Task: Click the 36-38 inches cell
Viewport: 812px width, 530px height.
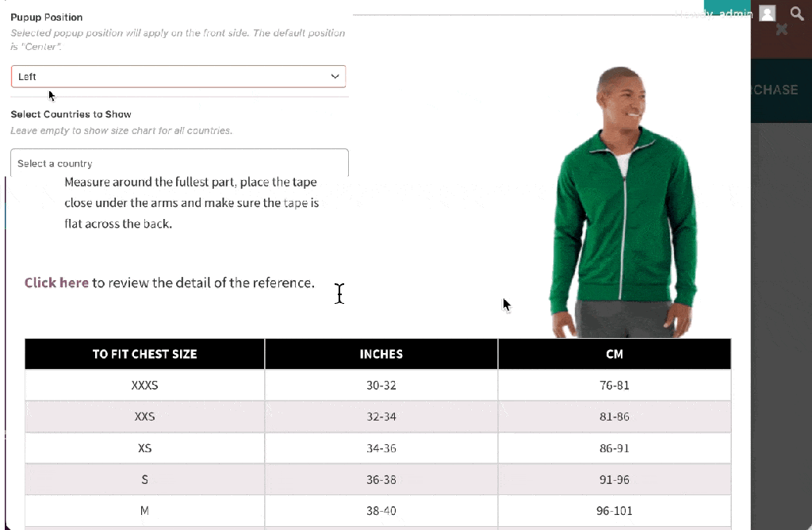Action: coord(381,480)
